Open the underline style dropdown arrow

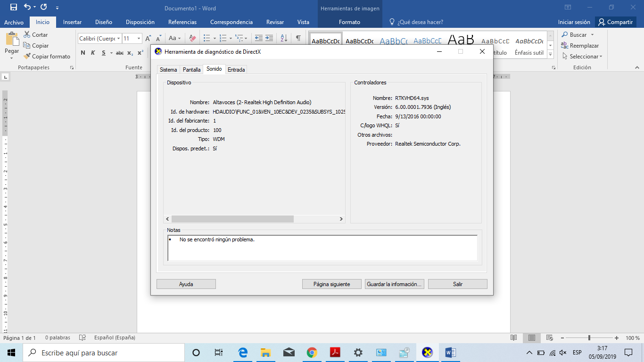point(111,53)
